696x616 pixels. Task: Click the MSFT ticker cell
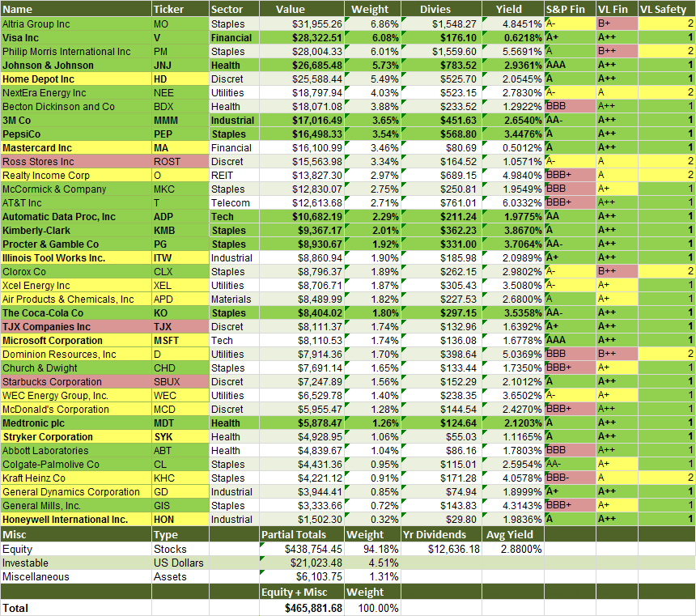point(180,341)
